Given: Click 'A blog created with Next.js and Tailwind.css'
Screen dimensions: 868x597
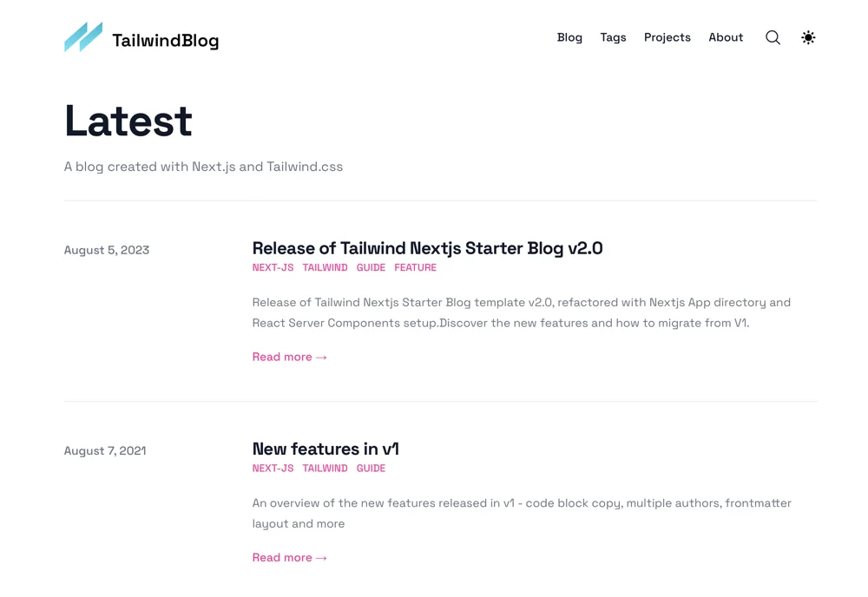Looking at the screenshot, I should pyautogui.click(x=204, y=167).
